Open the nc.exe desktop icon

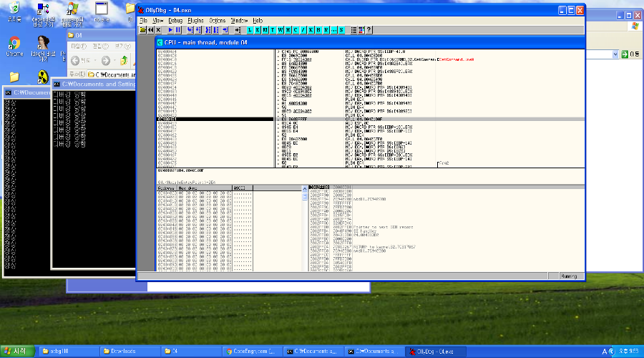pyautogui.click(x=102, y=11)
